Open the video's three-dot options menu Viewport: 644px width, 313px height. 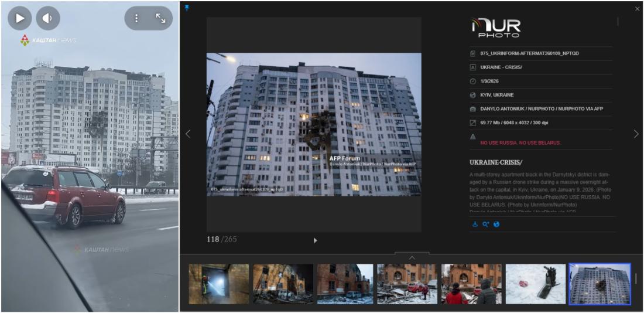(136, 18)
